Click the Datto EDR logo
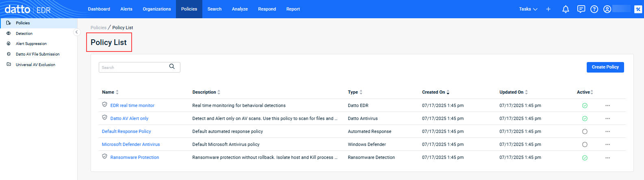This screenshot has width=644, height=180. (x=28, y=9)
